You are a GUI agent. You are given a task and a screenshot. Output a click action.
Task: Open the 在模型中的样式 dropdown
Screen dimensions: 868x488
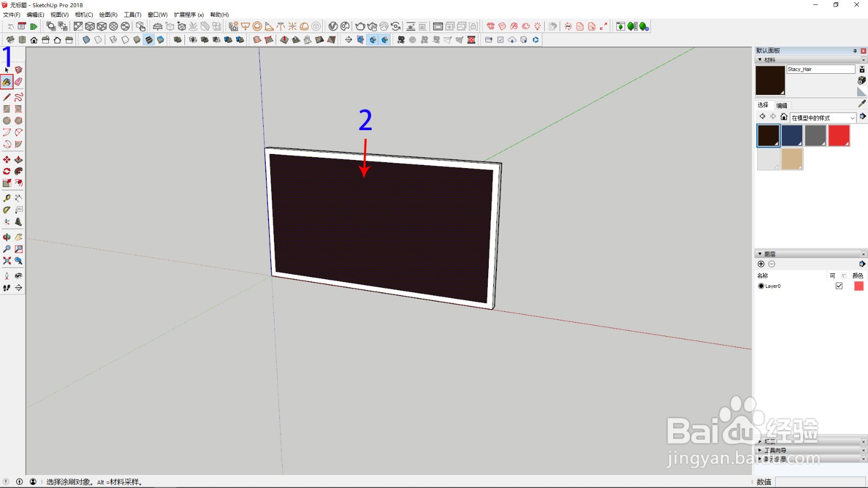(823, 118)
